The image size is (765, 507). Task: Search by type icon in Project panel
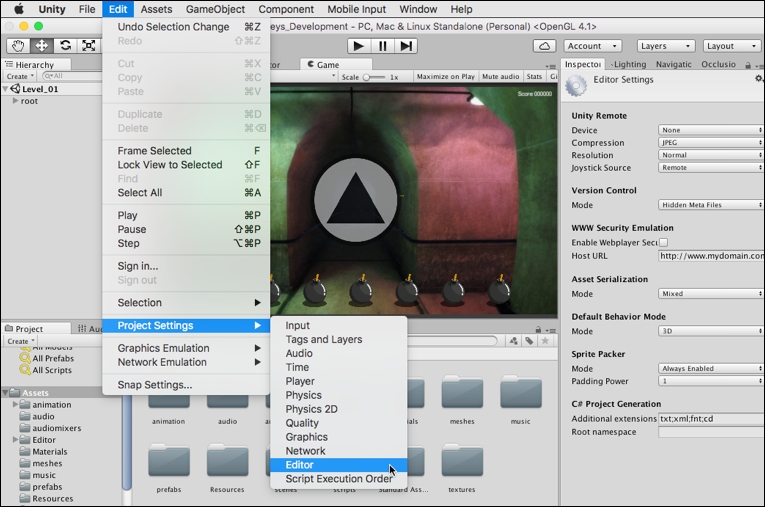click(514, 341)
